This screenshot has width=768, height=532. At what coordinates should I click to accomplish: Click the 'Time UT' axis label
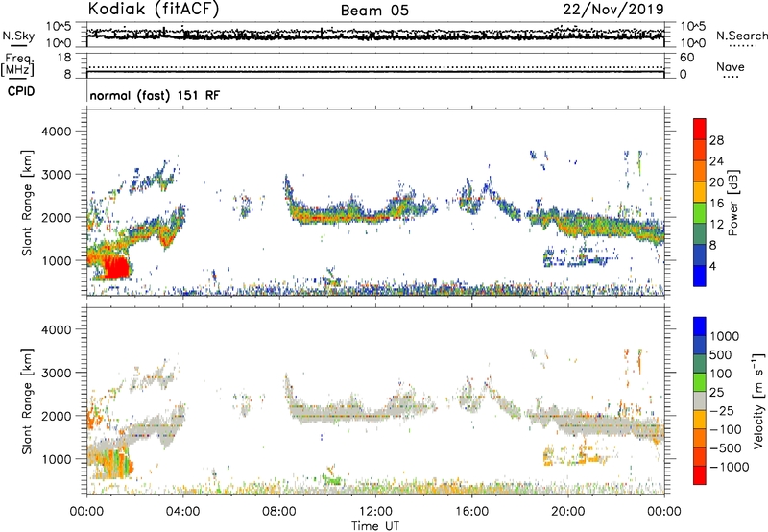point(375,525)
